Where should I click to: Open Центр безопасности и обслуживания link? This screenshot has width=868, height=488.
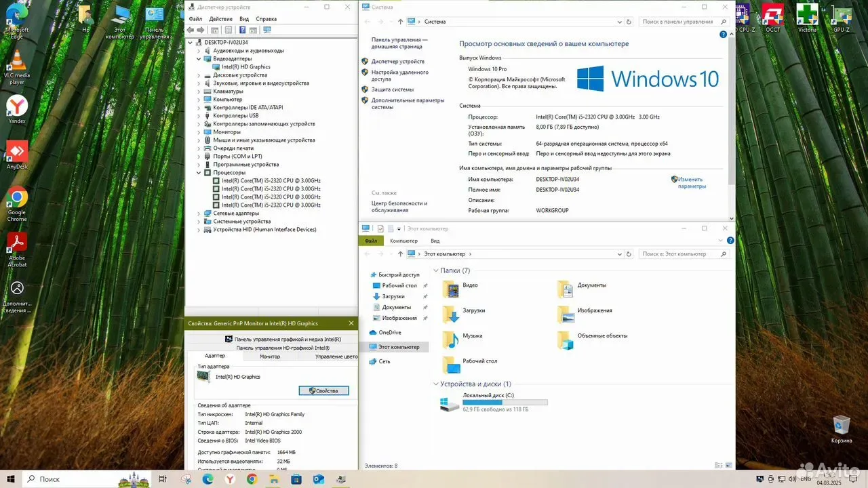tap(399, 207)
